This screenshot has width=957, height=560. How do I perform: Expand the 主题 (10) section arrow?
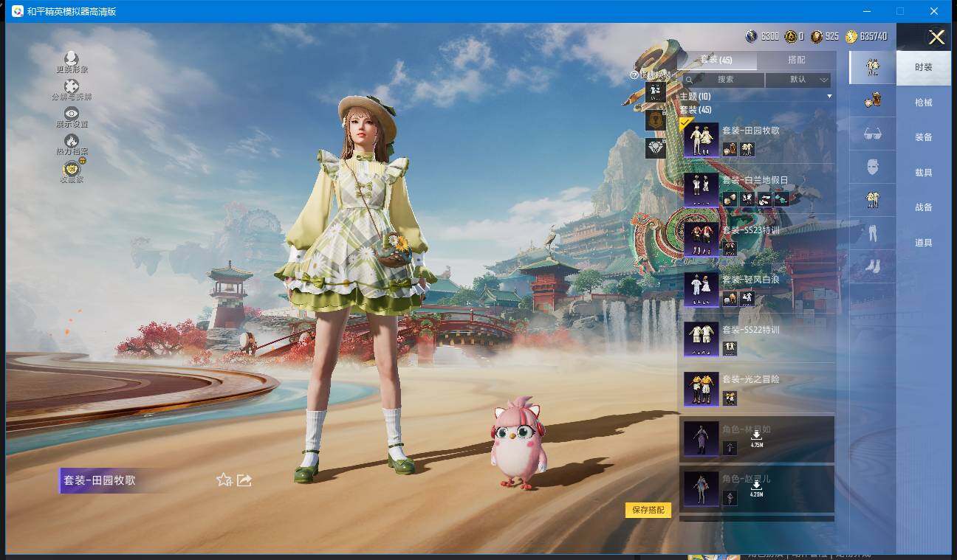click(x=829, y=97)
